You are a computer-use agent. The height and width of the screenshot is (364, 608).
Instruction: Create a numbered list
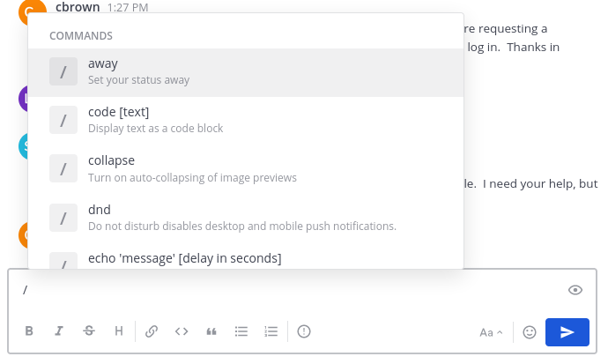271,331
